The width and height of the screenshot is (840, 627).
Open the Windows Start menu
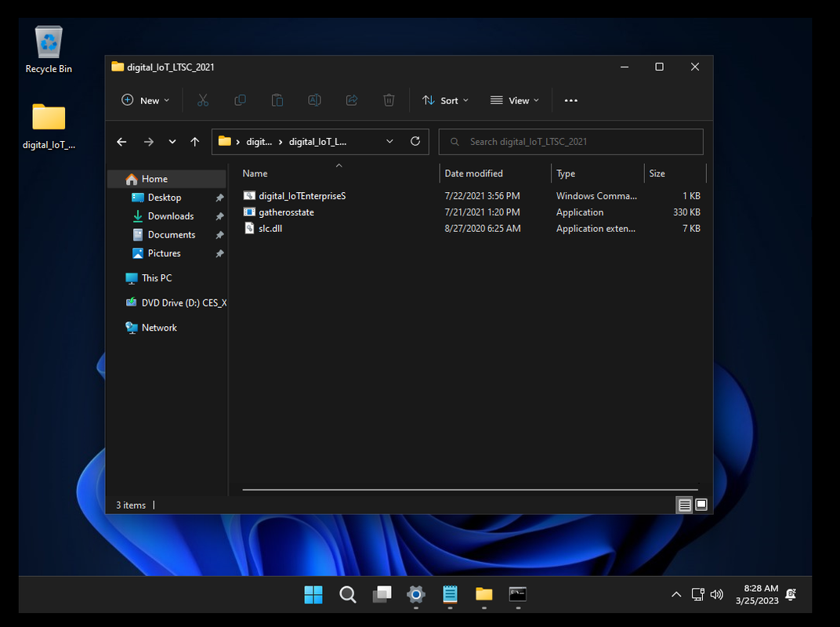click(x=313, y=594)
